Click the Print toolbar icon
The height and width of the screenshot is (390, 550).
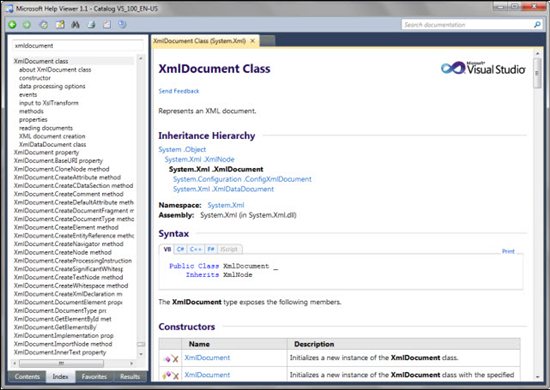point(91,25)
